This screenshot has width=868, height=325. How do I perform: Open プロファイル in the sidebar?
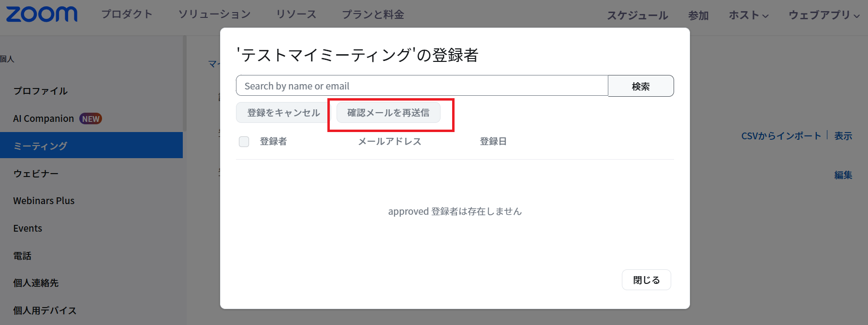41,91
